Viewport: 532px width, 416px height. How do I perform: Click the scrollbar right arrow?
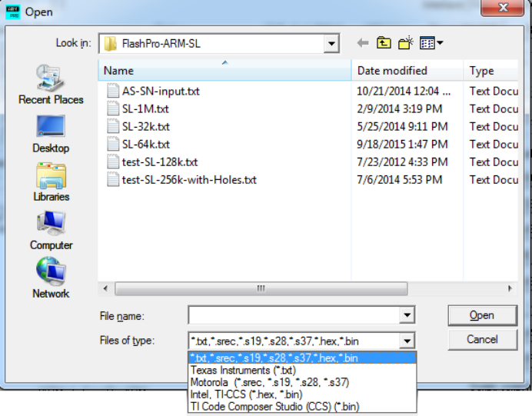pos(510,288)
